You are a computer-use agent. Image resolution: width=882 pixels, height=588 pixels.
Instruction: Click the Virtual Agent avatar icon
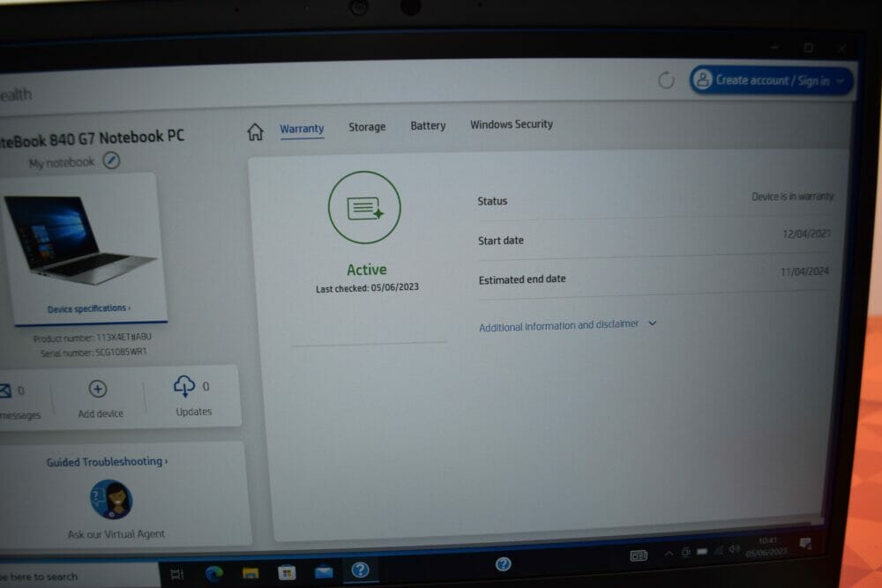tap(111, 499)
